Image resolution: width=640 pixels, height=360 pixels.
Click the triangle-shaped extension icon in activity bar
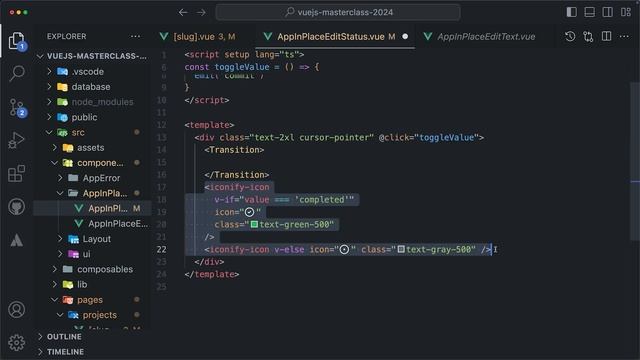(x=16, y=240)
